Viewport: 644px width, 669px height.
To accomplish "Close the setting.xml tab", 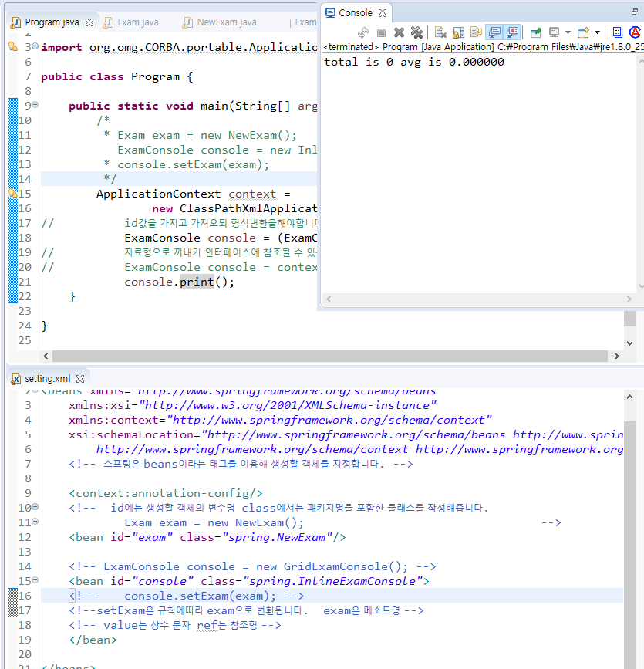I will [80, 379].
